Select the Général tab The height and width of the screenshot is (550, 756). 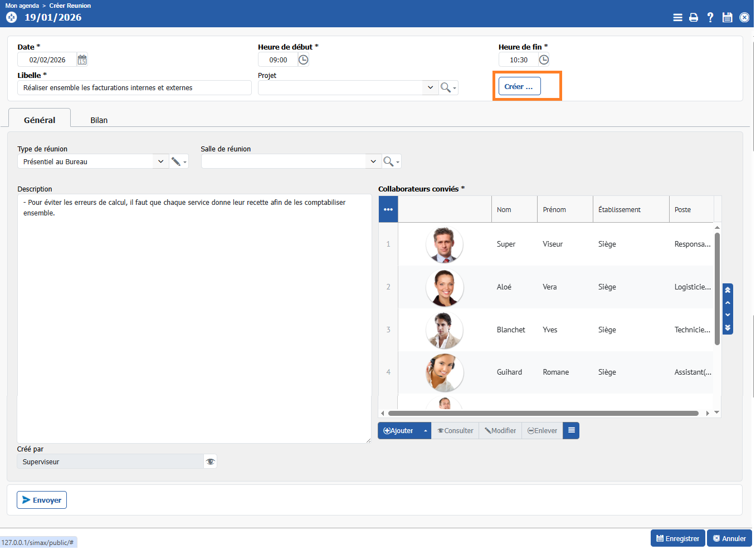(x=40, y=120)
